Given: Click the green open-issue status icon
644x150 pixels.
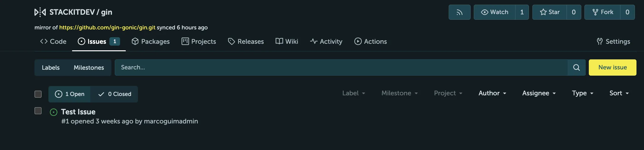Looking at the screenshot, I should pyautogui.click(x=54, y=112).
